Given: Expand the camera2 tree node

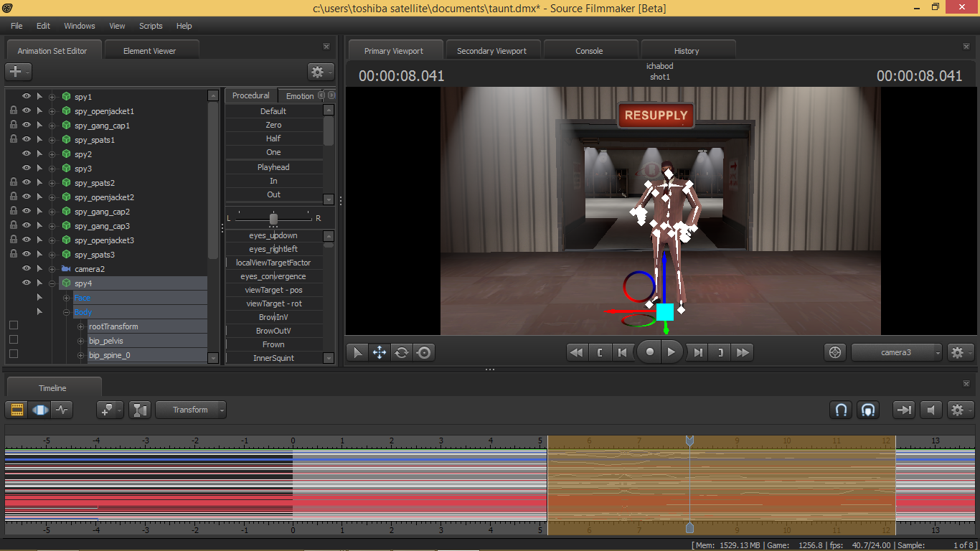Looking at the screenshot, I should (52, 269).
